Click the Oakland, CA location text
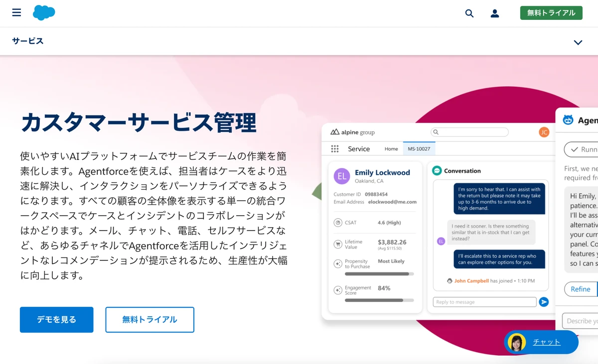This screenshot has height=364, width=598. (x=369, y=181)
